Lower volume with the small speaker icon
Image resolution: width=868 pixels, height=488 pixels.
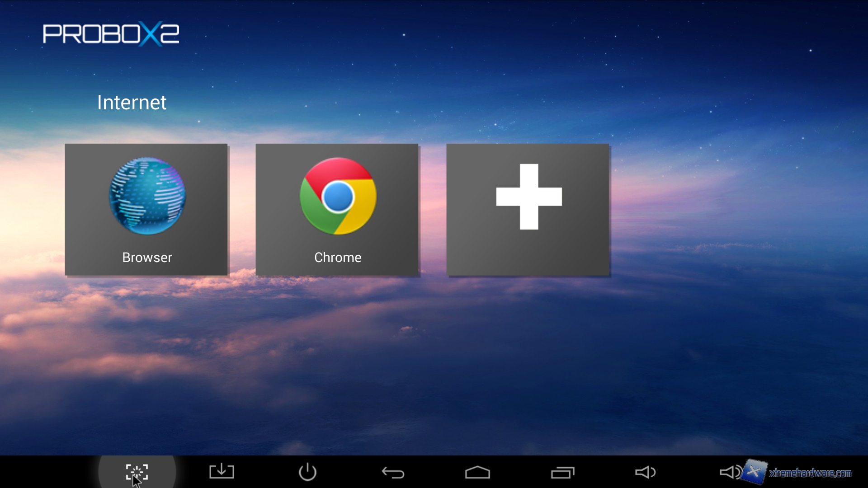(x=645, y=473)
